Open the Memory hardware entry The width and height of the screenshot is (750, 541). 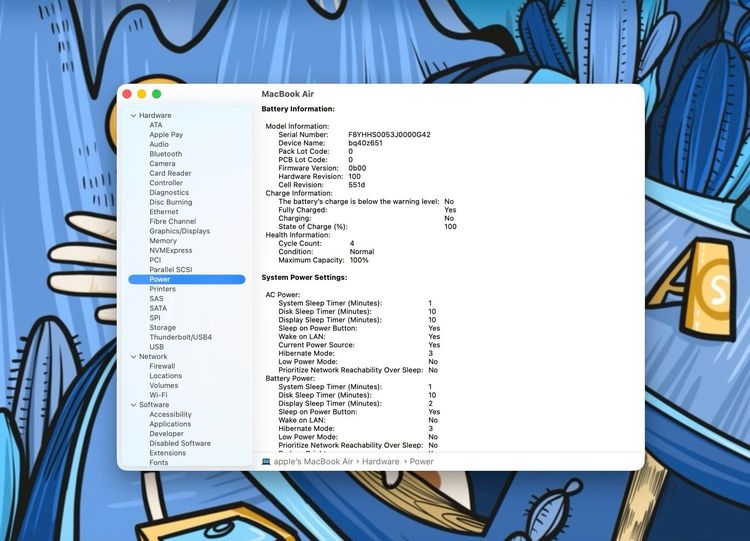(163, 241)
